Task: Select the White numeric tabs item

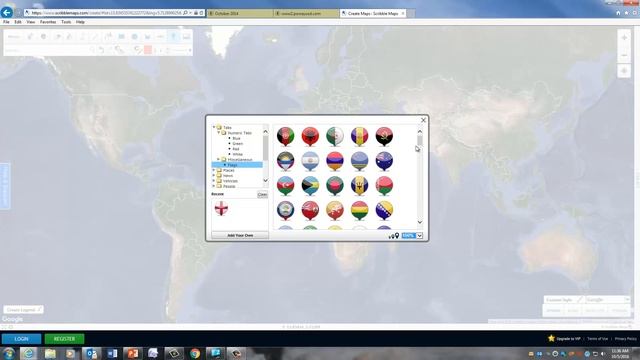Action: pyautogui.click(x=238, y=154)
